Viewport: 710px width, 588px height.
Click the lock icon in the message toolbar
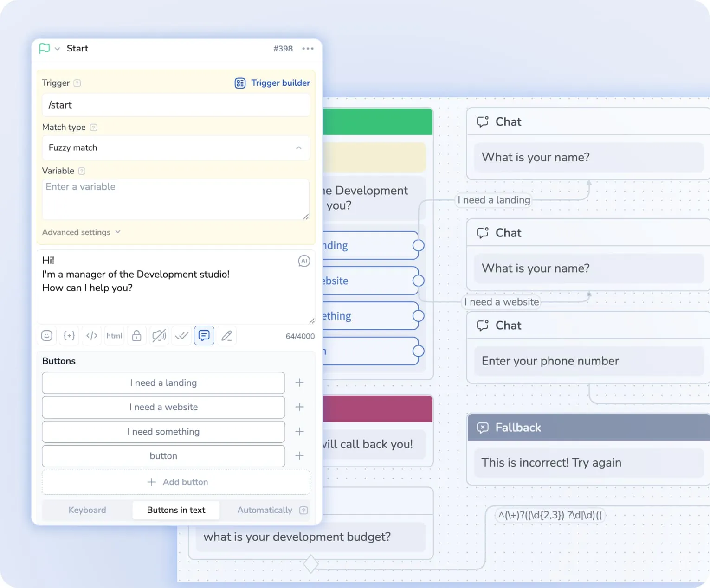136,335
